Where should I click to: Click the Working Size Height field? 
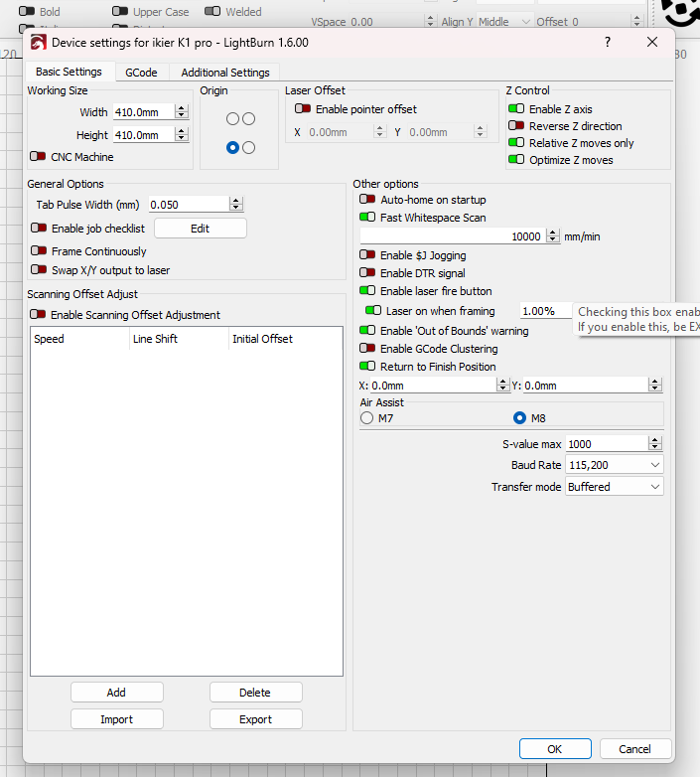point(144,135)
